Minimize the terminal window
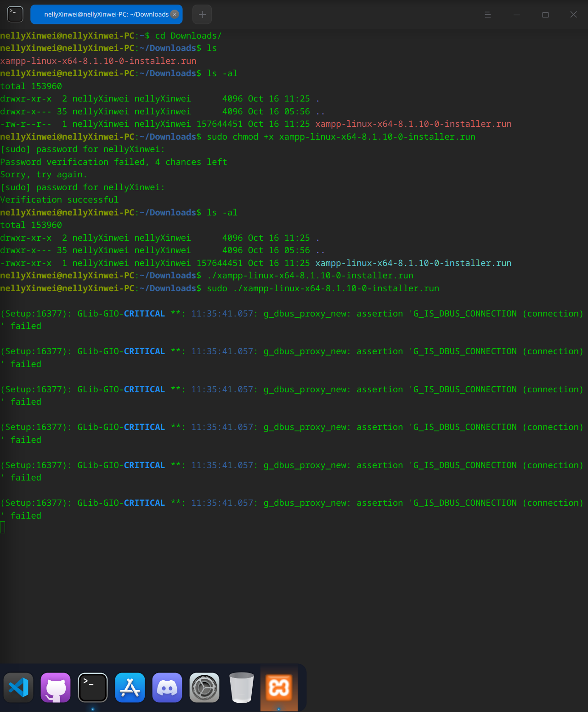 click(517, 15)
